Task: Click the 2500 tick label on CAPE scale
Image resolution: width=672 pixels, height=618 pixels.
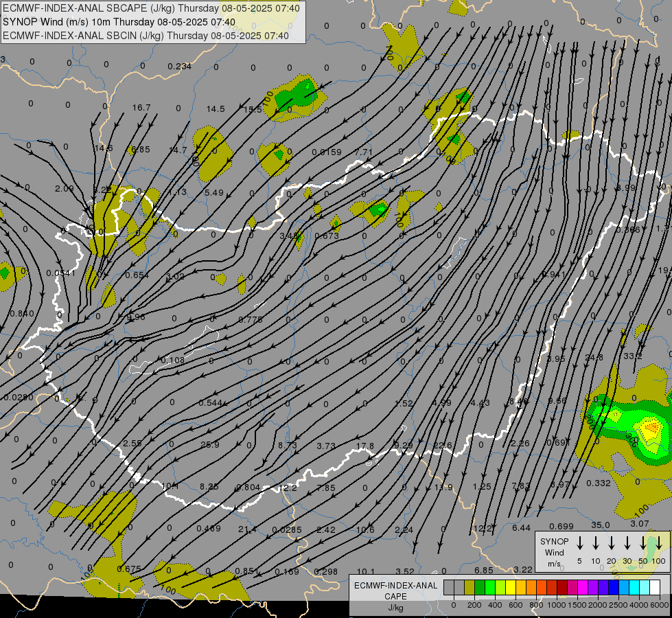Action: tap(618, 605)
